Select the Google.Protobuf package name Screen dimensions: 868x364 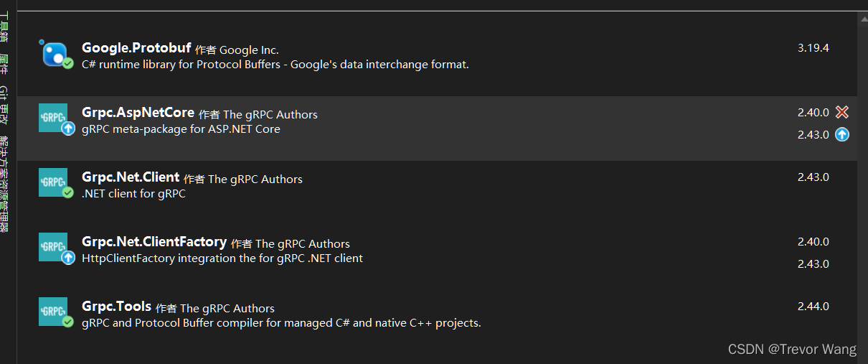click(x=136, y=48)
